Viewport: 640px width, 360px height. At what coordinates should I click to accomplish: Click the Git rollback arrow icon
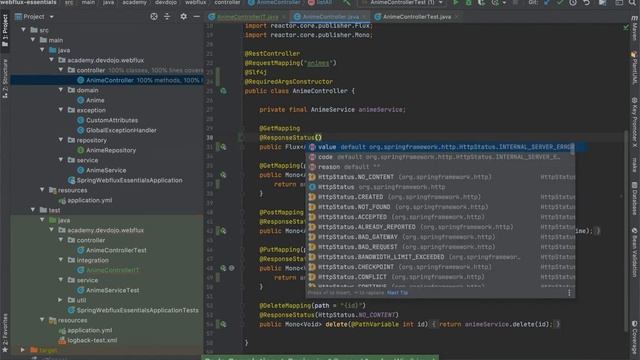[x=587, y=2]
